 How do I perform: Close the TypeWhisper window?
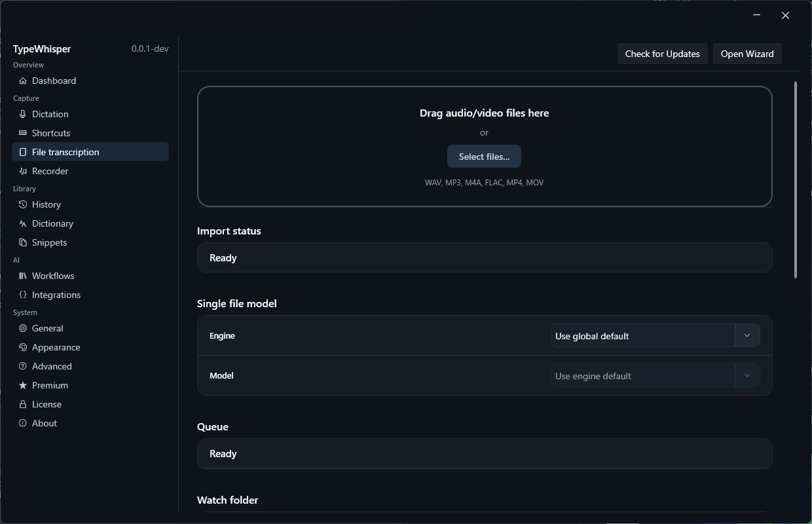tap(785, 15)
